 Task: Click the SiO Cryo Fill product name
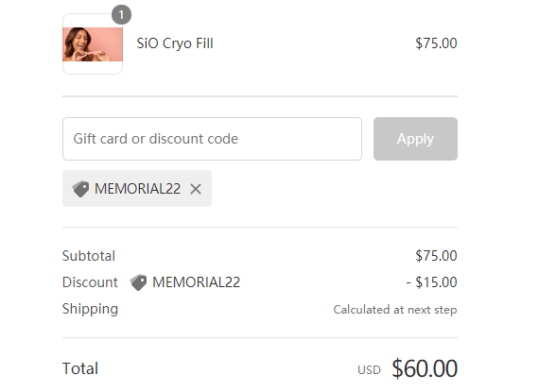[x=175, y=43]
